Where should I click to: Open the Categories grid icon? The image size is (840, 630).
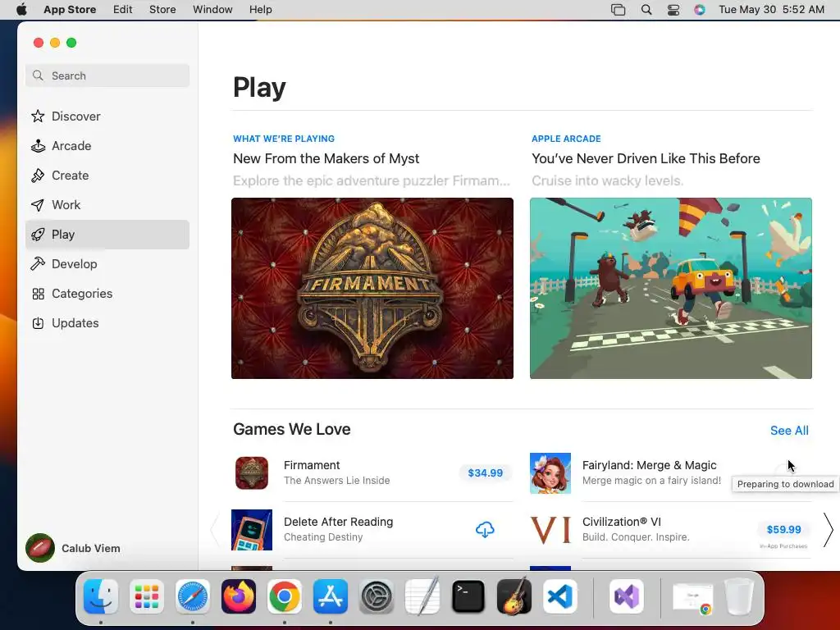pos(38,294)
